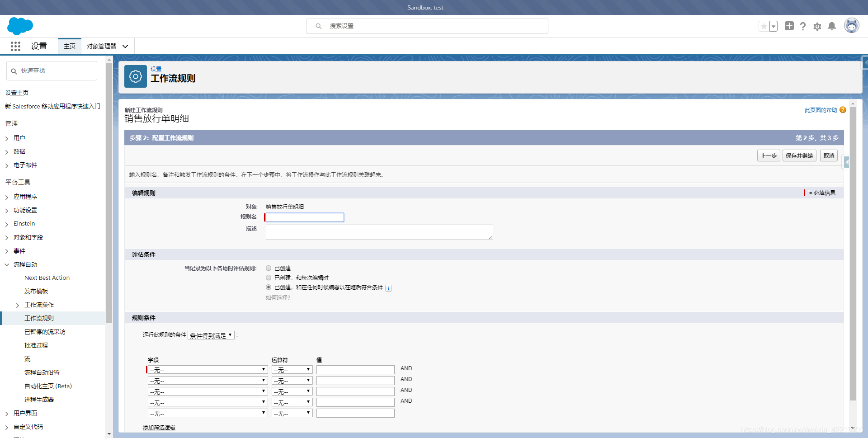Open Next Best Action in sidebar
This screenshot has width=868, height=438.
click(47, 278)
